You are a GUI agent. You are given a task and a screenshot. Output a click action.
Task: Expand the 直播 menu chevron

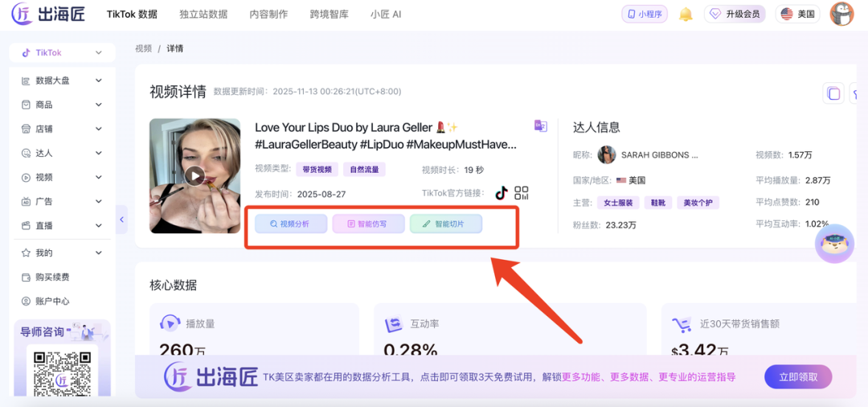click(x=99, y=226)
